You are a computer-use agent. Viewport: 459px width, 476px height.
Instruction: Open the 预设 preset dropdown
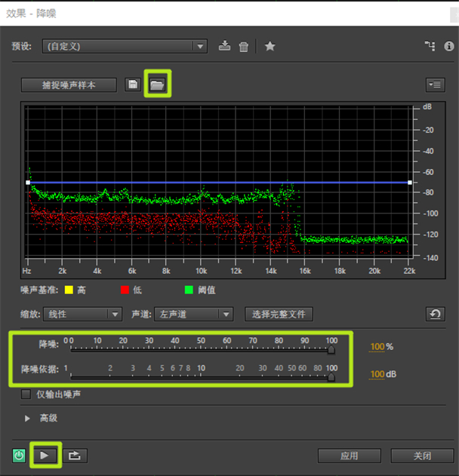tap(125, 47)
